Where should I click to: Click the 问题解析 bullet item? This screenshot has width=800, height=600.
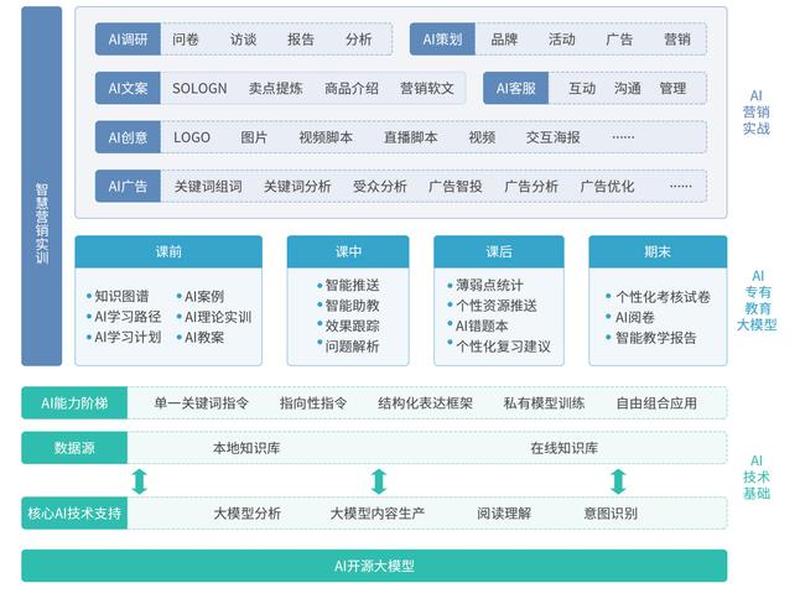349,346
